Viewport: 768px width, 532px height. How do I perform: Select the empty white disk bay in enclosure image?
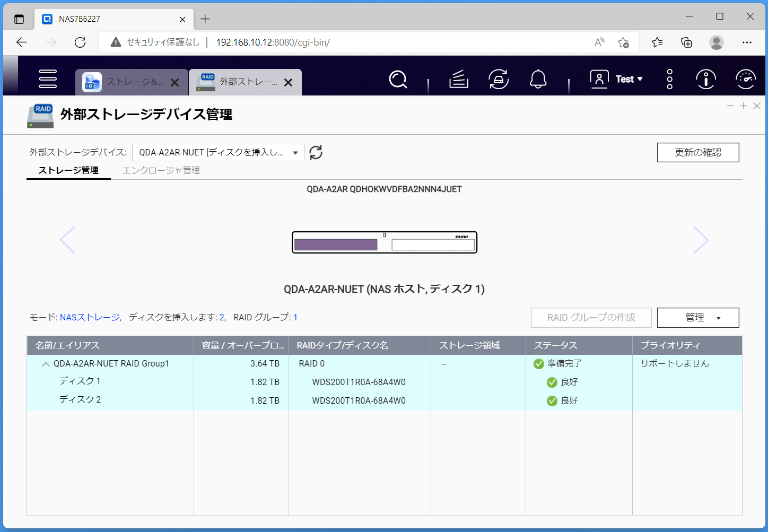click(x=433, y=245)
